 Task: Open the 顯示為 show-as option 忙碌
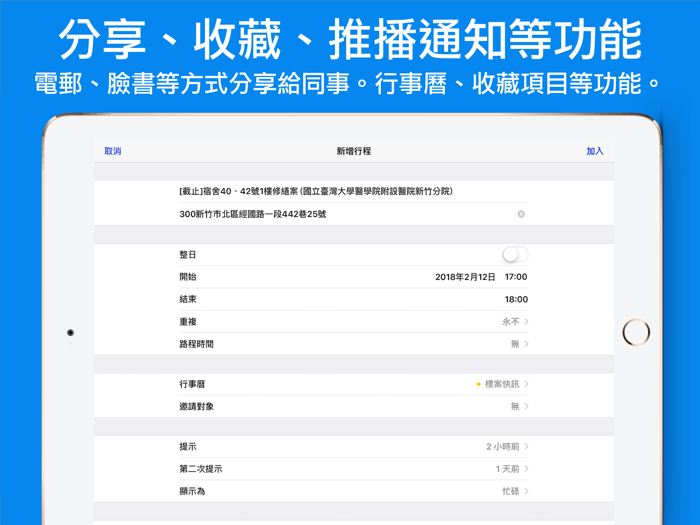(x=354, y=491)
